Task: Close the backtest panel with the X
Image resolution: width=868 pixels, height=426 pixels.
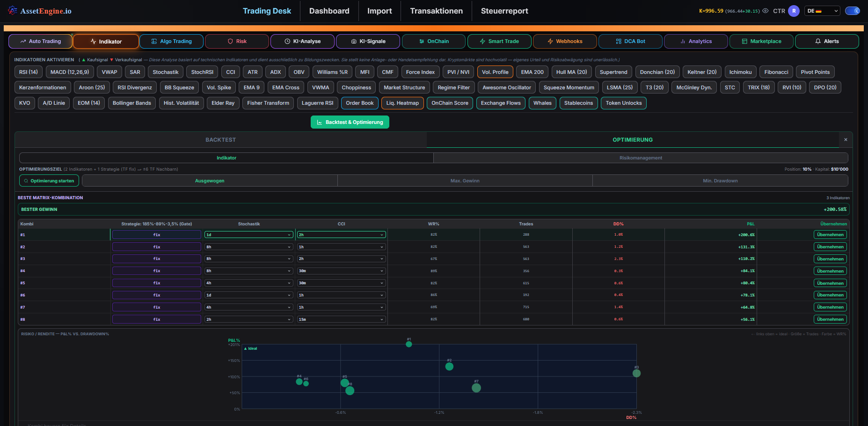Action: 846,140
